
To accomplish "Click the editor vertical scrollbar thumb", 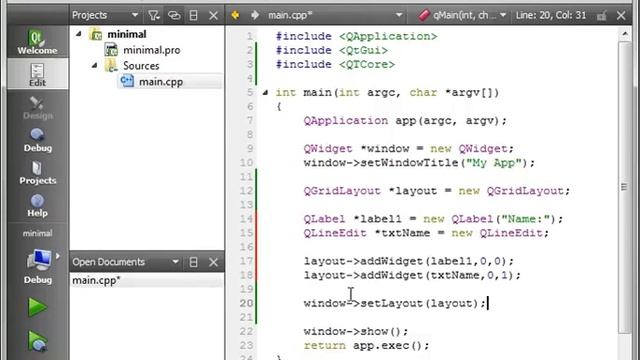I will (624, 187).
